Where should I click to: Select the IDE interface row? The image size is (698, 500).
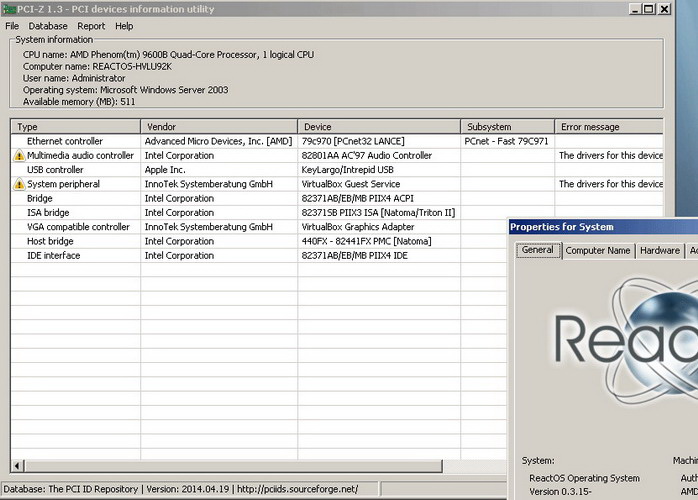259,256
